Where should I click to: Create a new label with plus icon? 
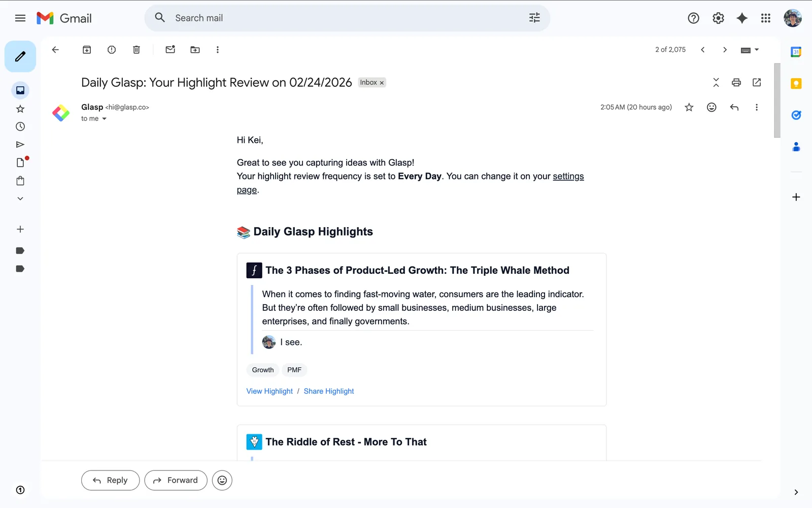pos(20,229)
